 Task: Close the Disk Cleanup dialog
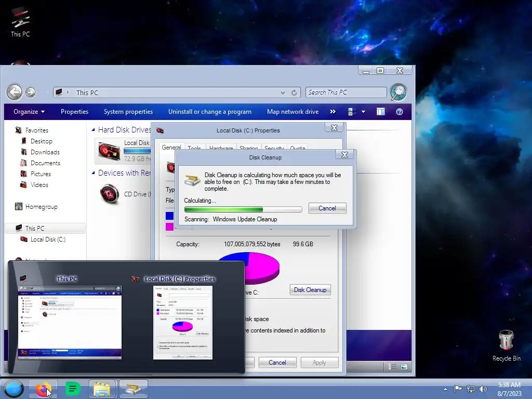[344, 155]
